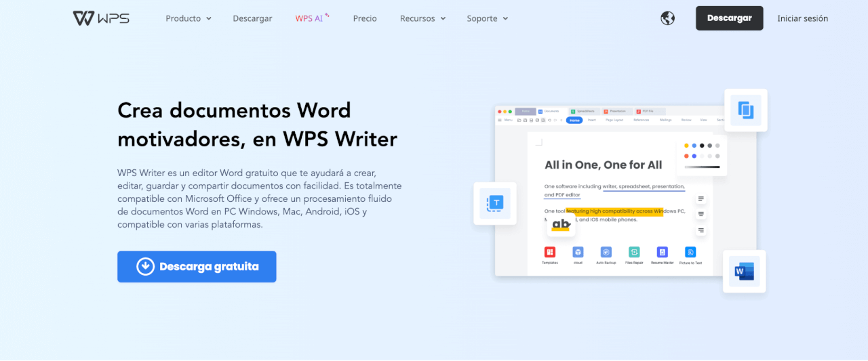Click the 'All in One, One for All' title
Viewport: 868px width, 361px height.
pos(604,165)
